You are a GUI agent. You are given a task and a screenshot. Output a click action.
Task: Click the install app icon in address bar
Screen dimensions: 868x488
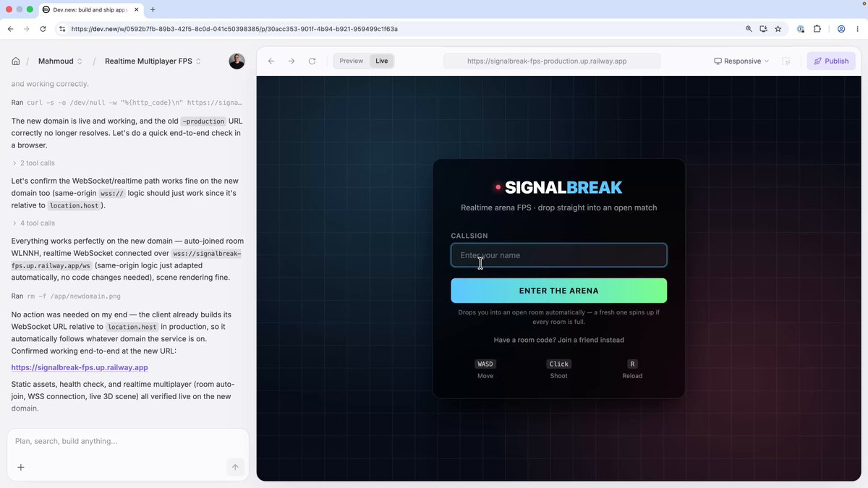pos(763,29)
